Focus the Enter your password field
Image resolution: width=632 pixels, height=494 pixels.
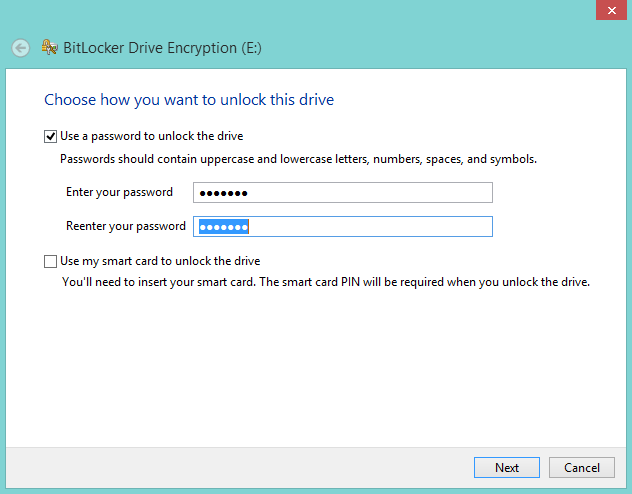click(343, 193)
